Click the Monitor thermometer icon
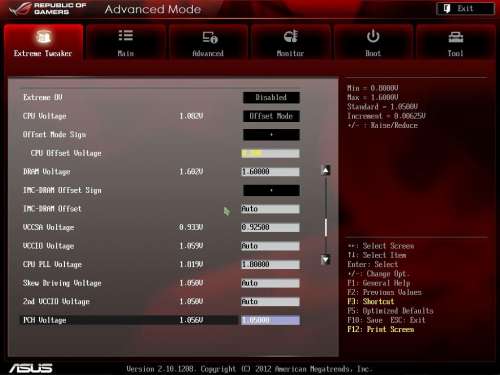500x375 pixels. tap(291, 36)
